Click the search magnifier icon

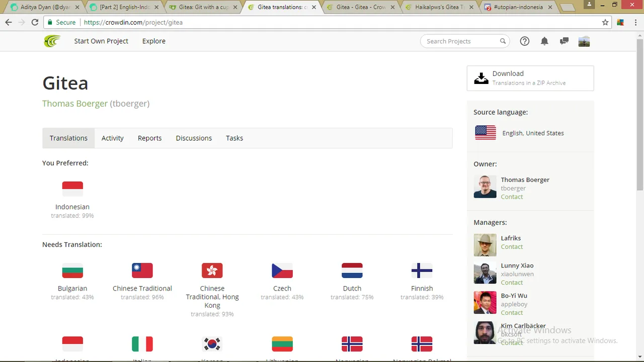point(503,41)
